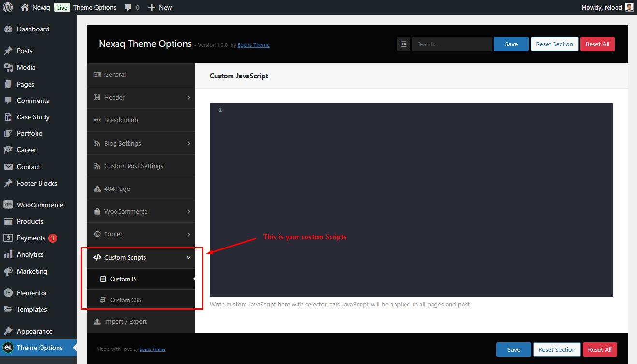The height and width of the screenshot is (364, 637).
Task: Click the bottom Reset All button
Action: [x=600, y=349]
